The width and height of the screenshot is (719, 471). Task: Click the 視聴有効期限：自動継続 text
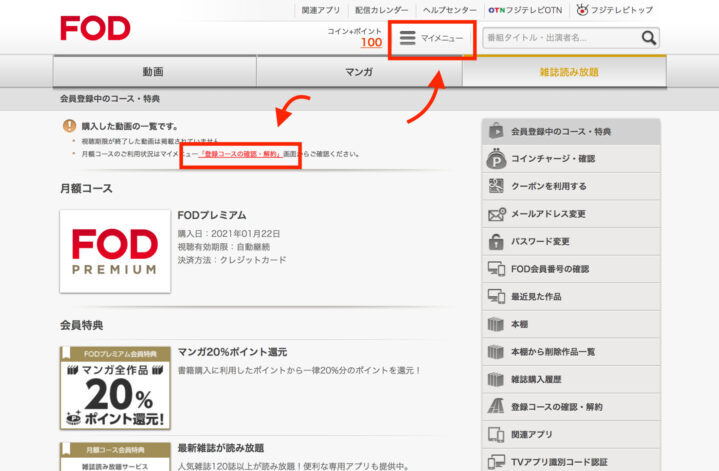(224, 247)
